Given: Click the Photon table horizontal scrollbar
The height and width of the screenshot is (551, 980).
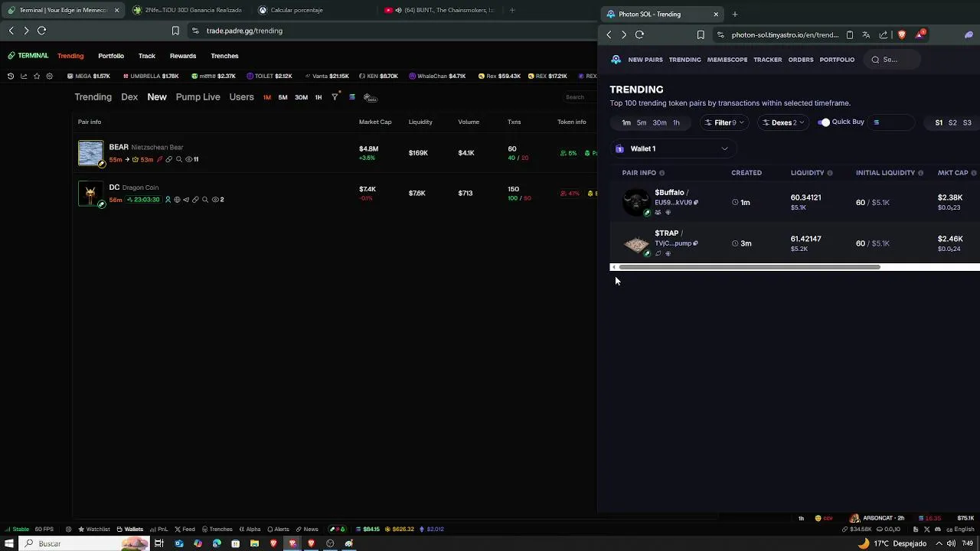Looking at the screenshot, I should [x=750, y=267].
